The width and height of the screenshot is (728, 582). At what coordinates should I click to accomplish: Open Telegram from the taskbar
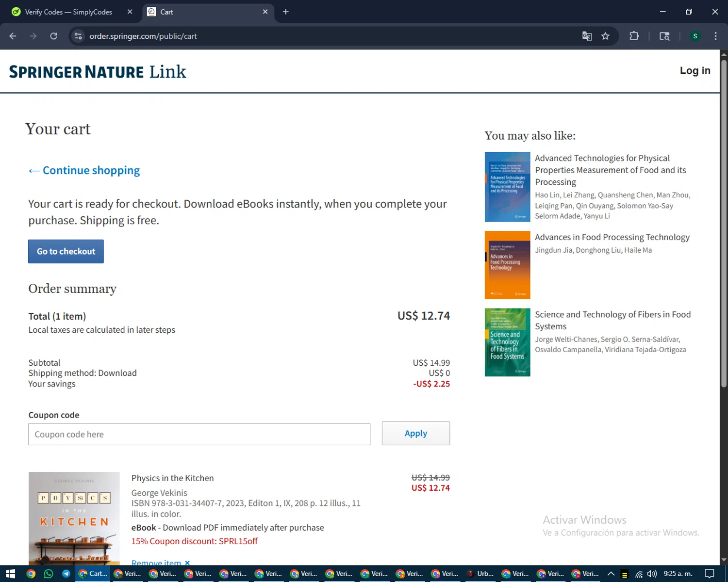pos(66,574)
